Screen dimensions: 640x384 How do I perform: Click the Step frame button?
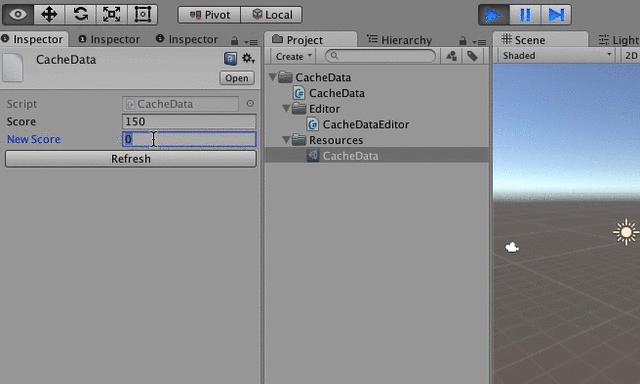556,15
